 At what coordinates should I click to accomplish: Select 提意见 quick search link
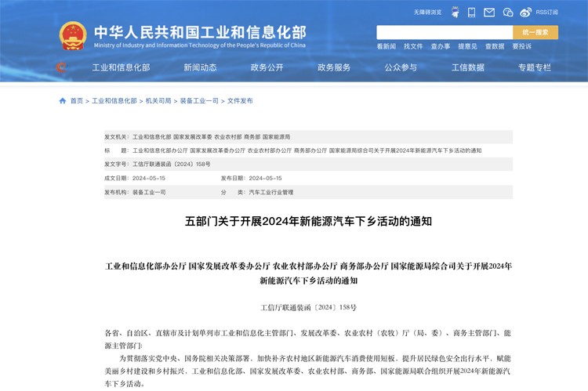coord(467,46)
